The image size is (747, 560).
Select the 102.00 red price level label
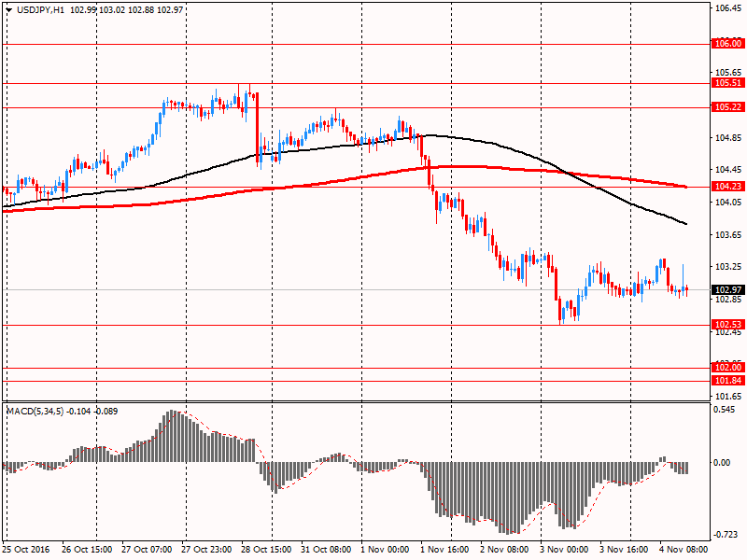point(728,367)
